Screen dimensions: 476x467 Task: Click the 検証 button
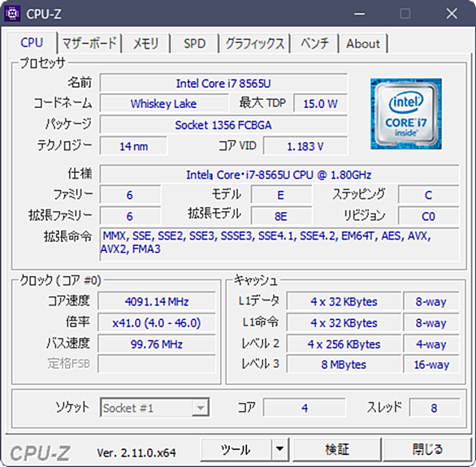coord(336,449)
